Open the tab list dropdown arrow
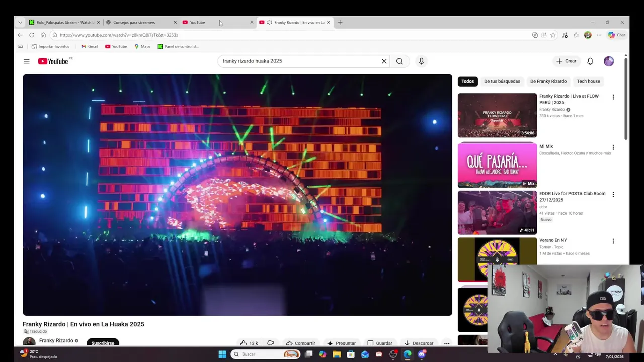644x362 pixels. point(20,22)
